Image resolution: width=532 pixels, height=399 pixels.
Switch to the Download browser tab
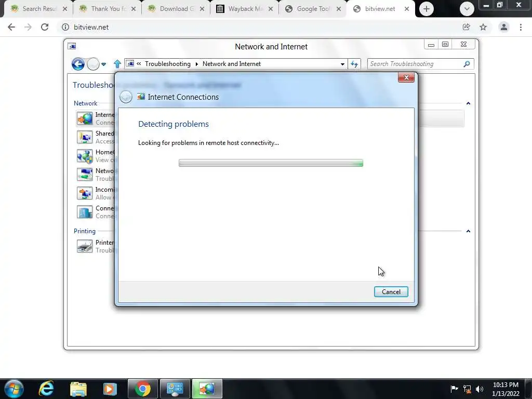(x=176, y=9)
